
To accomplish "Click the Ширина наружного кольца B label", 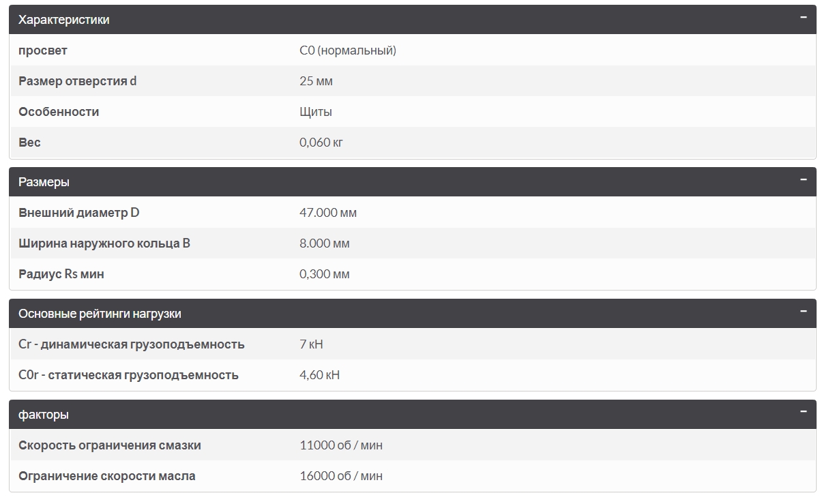I will pyautogui.click(x=104, y=243).
